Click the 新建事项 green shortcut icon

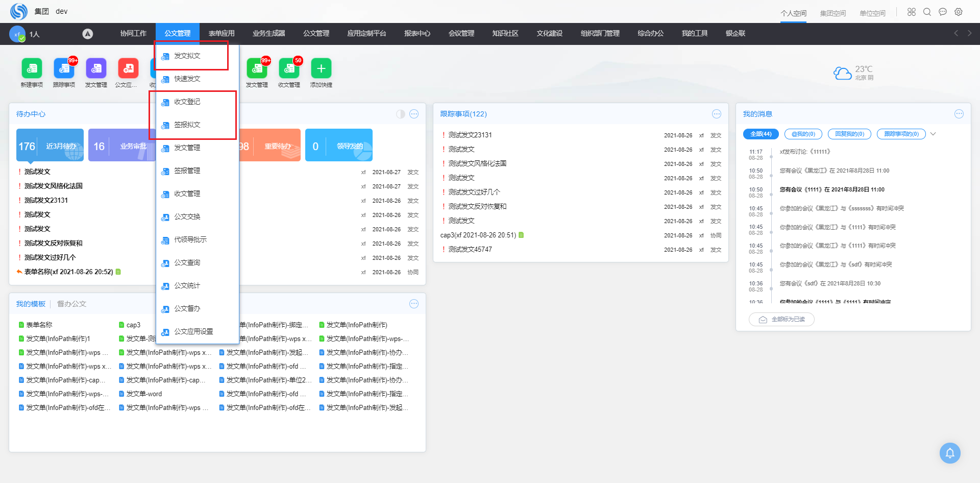[x=32, y=68]
